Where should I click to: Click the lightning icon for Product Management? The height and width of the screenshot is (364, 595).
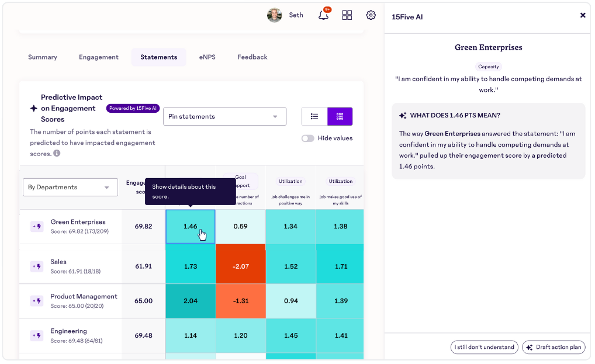[37, 301]
